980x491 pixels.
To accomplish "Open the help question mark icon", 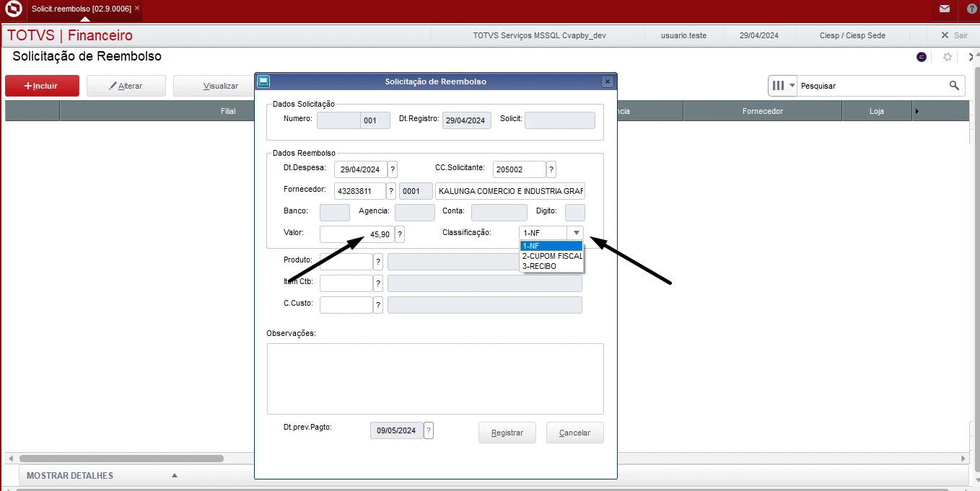I will [x=971, y=9].
